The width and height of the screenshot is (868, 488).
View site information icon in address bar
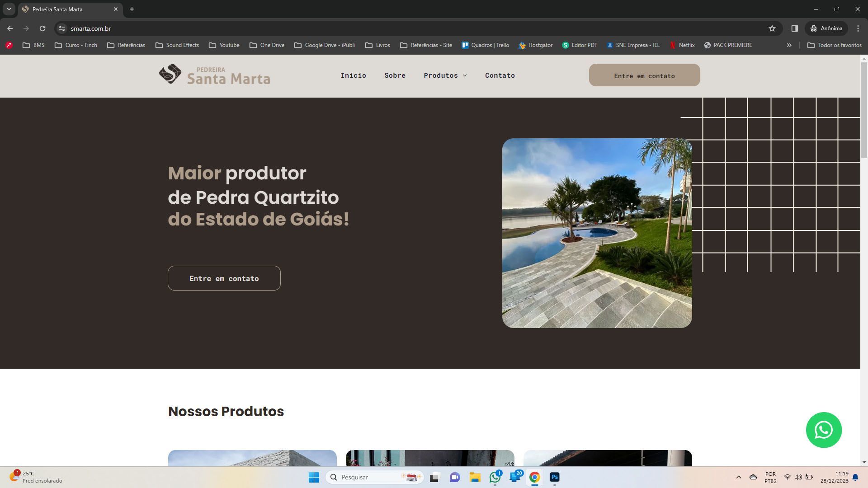[x=62, y=28]
